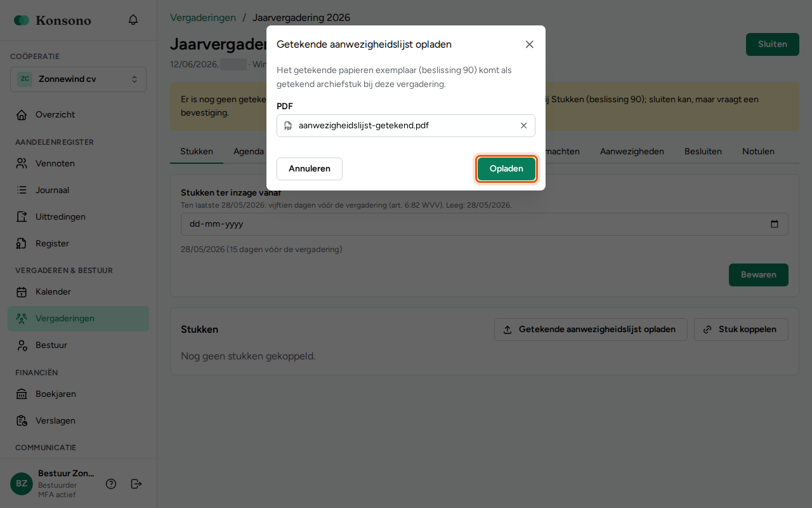The height and width of the screenshot is (508, 812).
Task: Open the date picker calendar icon
Action: 774,224
